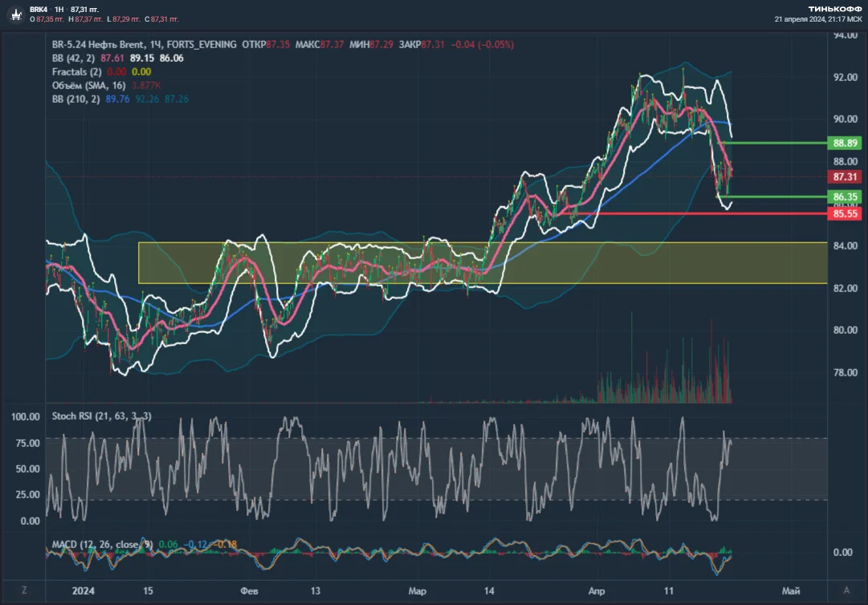The width and height of the screenshot is (868, 605).
Task: Click the 92.00 mark on price axis
Action: point(846,77)
